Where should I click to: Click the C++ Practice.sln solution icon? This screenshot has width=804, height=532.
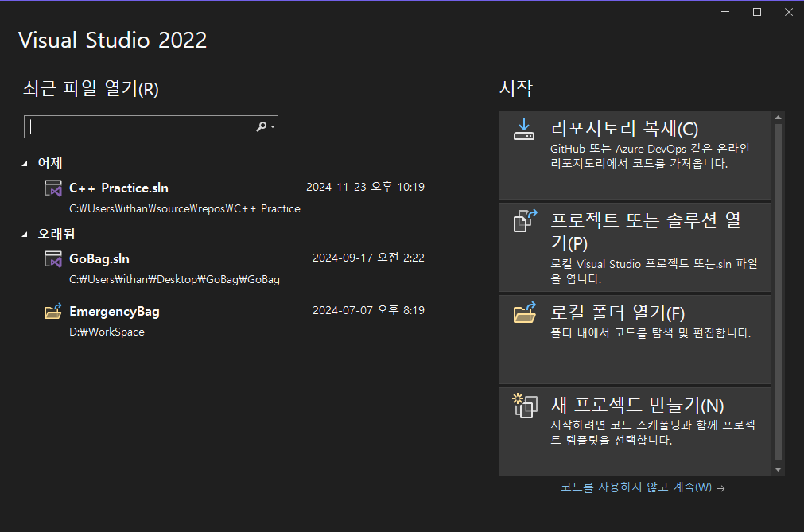(53, 188)
